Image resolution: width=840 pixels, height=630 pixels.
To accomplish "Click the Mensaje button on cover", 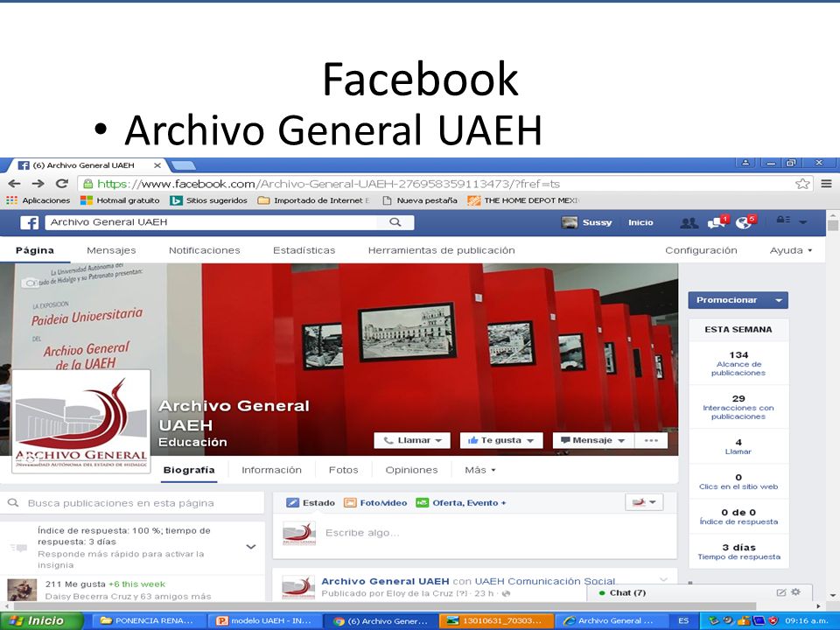I will click(593, 440).
